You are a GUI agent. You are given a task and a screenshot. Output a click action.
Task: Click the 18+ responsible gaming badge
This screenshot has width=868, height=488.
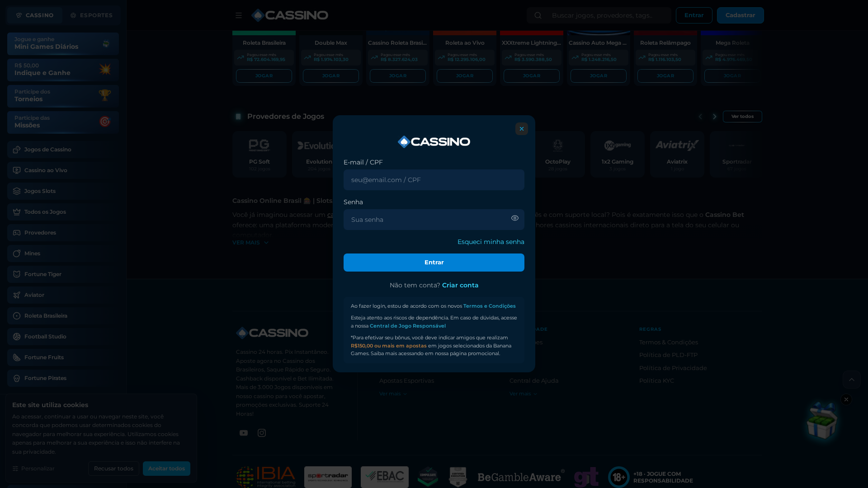651,477
